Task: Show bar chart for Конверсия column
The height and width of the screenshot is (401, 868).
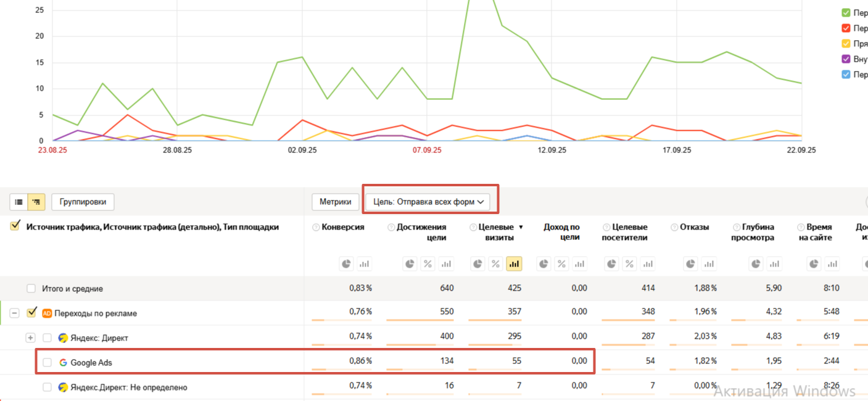Action: pos(364,264)
